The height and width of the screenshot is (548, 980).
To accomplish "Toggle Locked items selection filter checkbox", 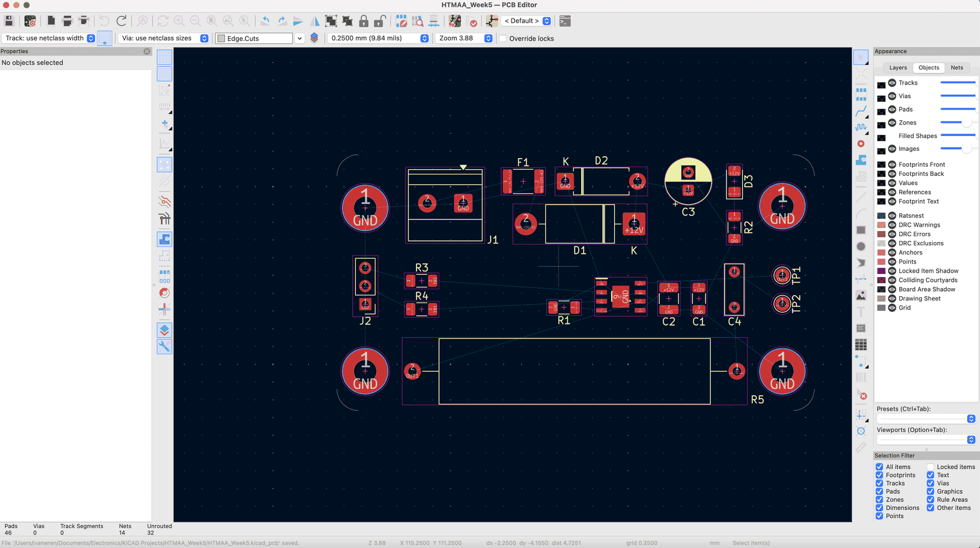I will click(930, 467).
